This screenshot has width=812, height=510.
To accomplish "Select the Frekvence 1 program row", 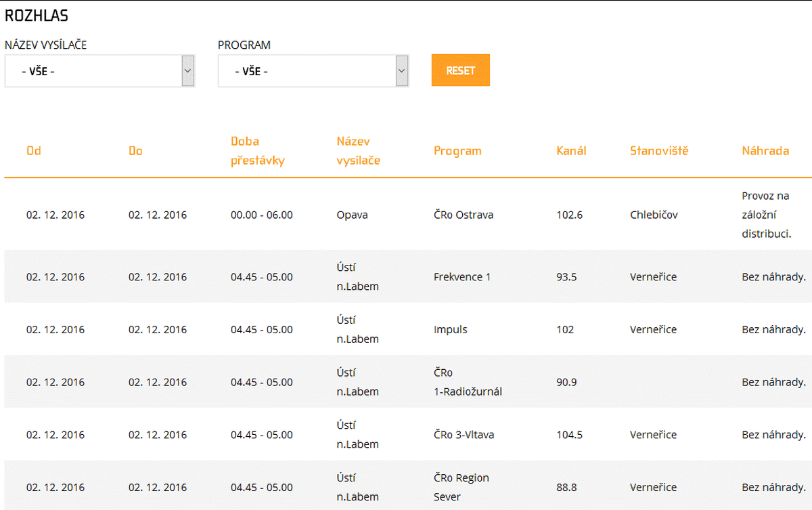I will pyautogui.click(x=462, y=277).
